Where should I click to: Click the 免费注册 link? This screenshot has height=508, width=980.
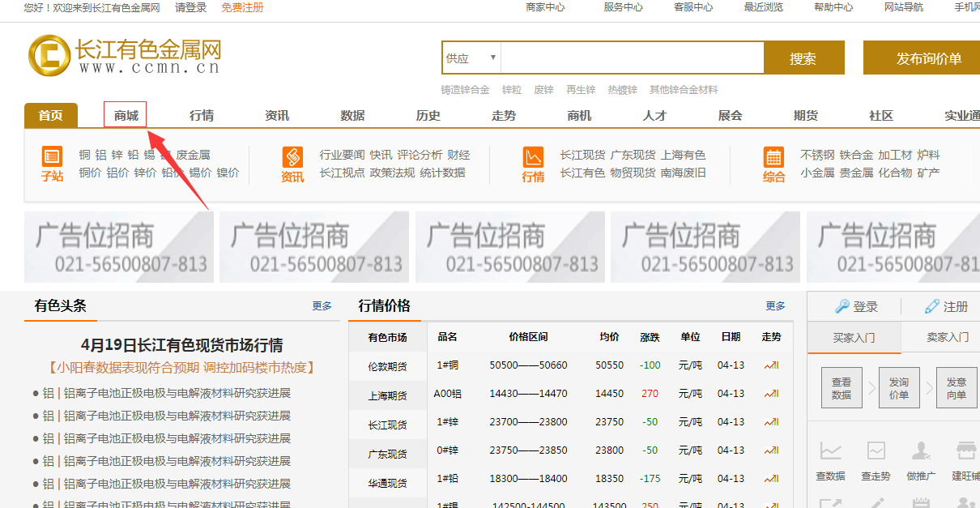tap(242, 7)
